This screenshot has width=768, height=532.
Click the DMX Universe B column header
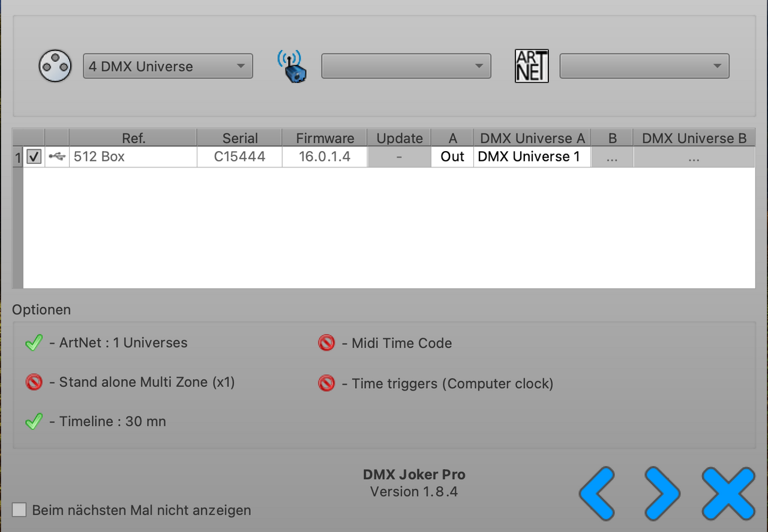[x=694, y=138]
